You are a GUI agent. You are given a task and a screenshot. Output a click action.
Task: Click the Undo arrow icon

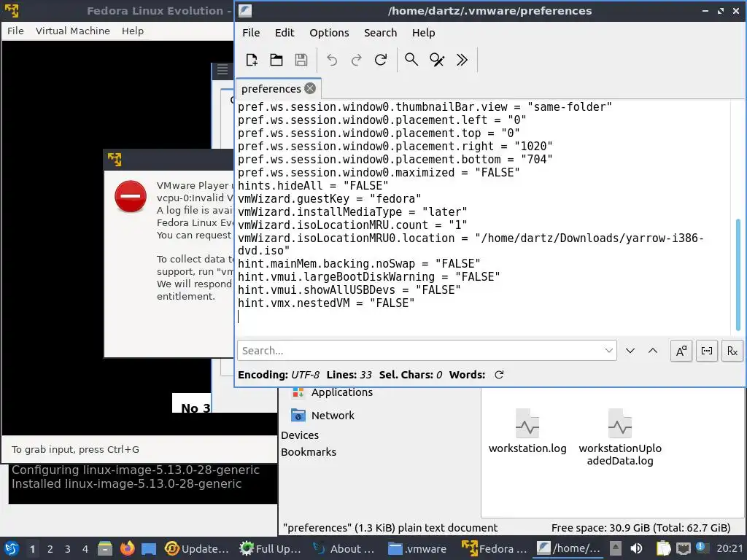coord(332,60)
